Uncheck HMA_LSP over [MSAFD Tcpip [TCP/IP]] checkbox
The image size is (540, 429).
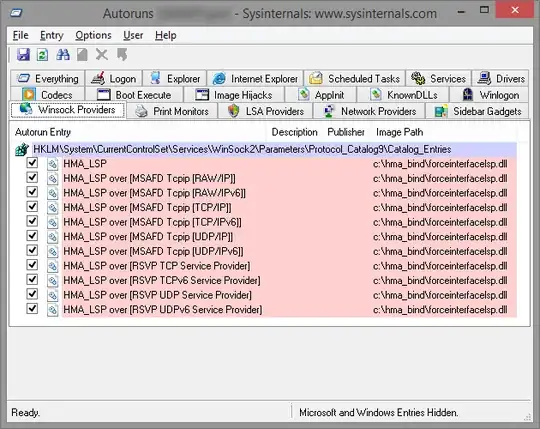32,206
